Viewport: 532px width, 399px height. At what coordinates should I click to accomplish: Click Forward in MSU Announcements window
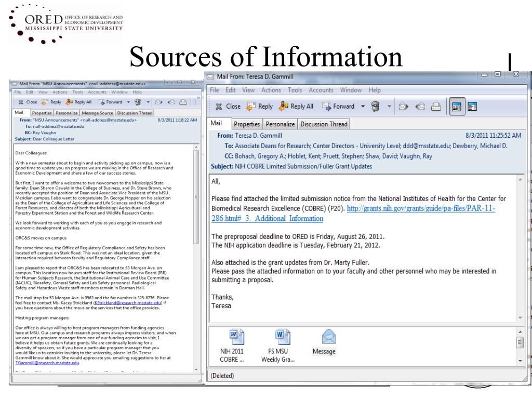(x=110, y=102)
